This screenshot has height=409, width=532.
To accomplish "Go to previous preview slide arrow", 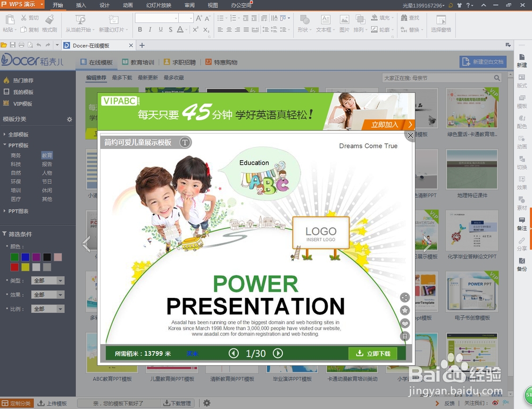I will point(234,353).
